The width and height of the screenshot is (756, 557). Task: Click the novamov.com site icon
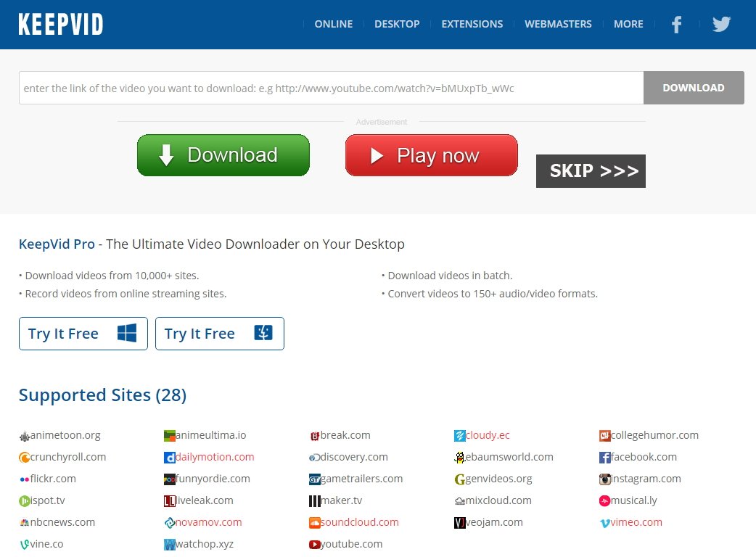point(170,523)
